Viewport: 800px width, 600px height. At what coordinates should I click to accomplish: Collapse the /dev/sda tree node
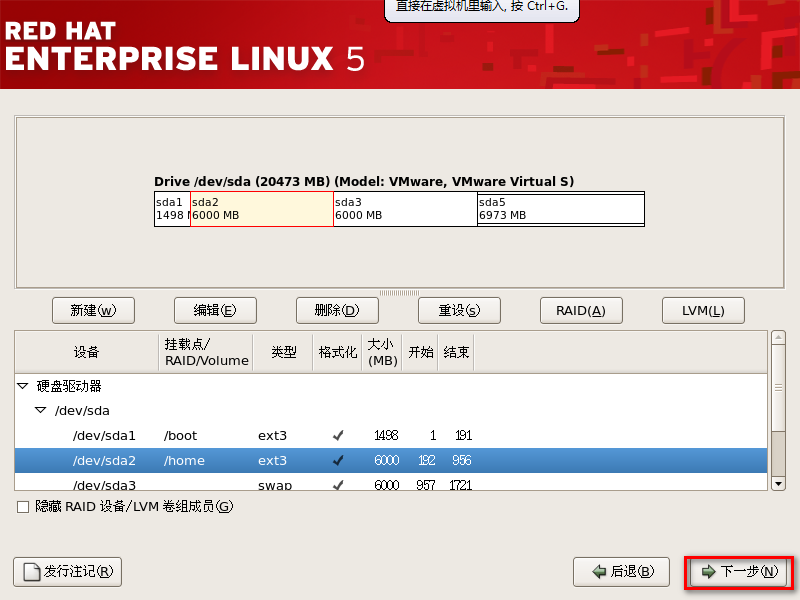pyautogui.click(x=41, y=410)
